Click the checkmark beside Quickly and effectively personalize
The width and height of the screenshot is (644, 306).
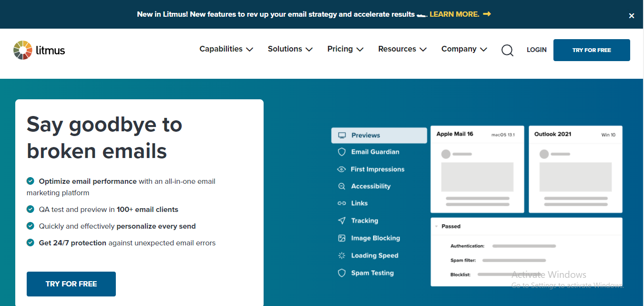[31, 226]
